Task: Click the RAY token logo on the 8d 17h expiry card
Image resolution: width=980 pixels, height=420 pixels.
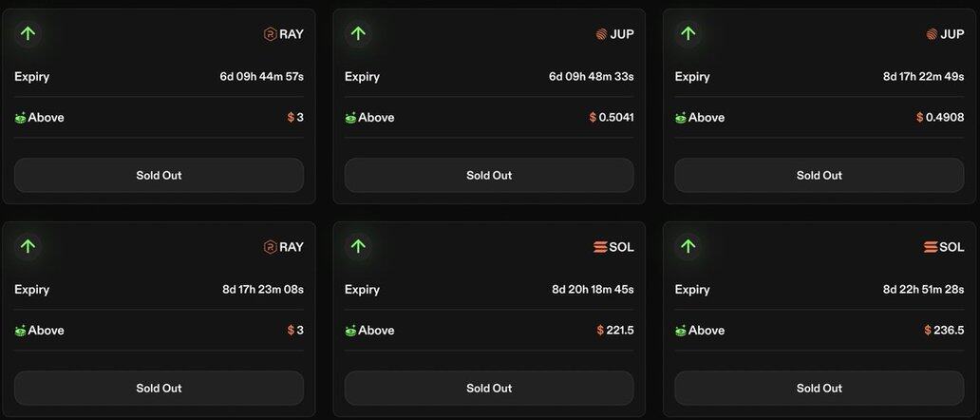Action: pos(270,247)
